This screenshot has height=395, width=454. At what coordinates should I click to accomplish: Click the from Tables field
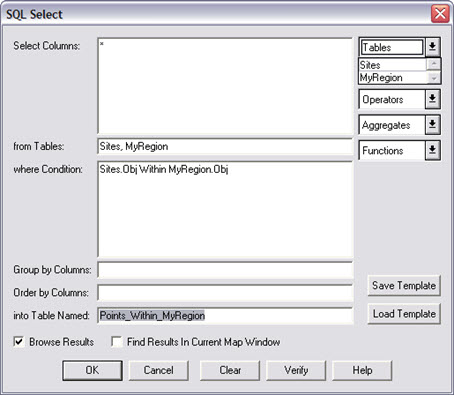point(225,147)
